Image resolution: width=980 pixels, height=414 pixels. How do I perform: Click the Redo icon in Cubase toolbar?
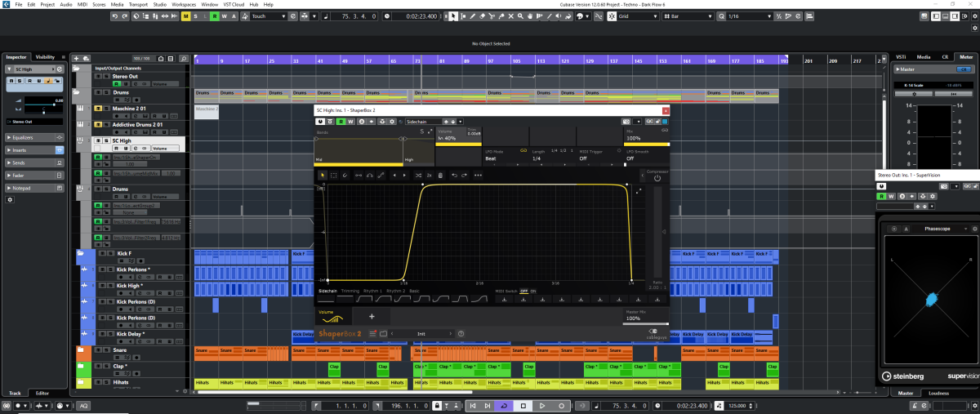pos(124,16)
